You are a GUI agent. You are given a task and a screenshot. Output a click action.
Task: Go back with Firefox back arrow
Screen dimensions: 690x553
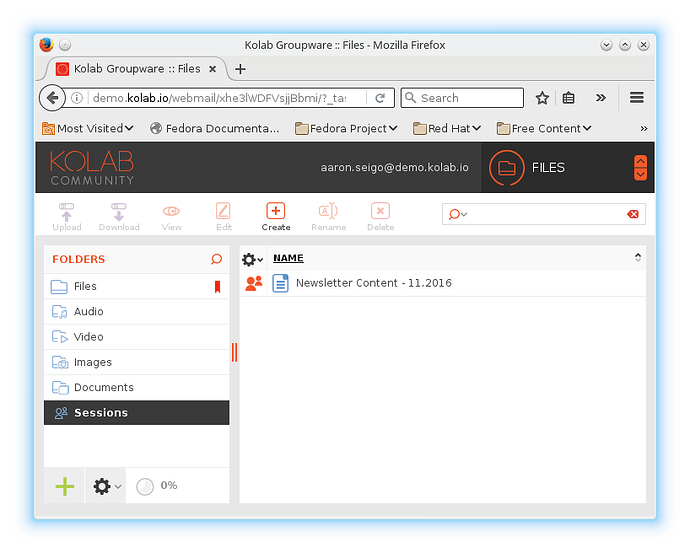[x=52, y=98]
